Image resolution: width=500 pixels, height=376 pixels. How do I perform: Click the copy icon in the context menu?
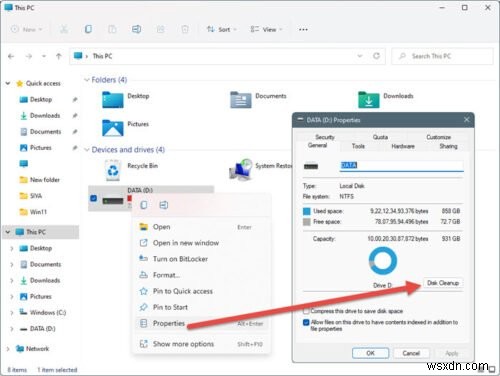(x=144, y=205)
